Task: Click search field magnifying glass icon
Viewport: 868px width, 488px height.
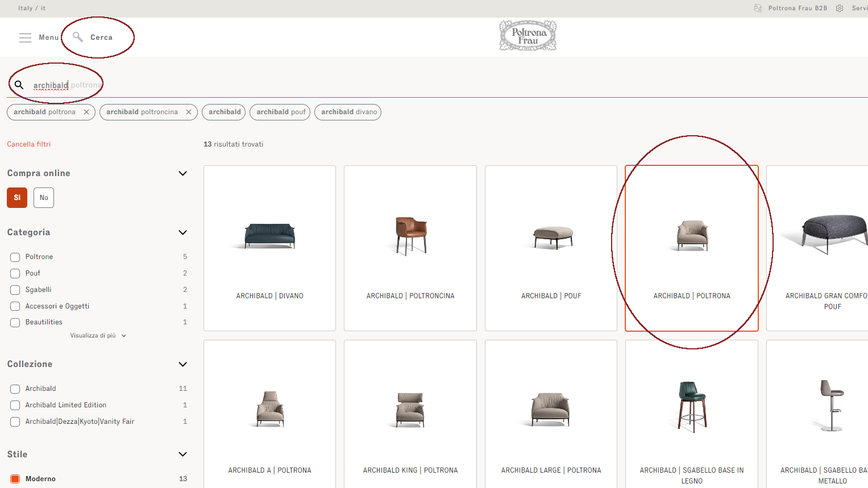Action: pos(19,85)
